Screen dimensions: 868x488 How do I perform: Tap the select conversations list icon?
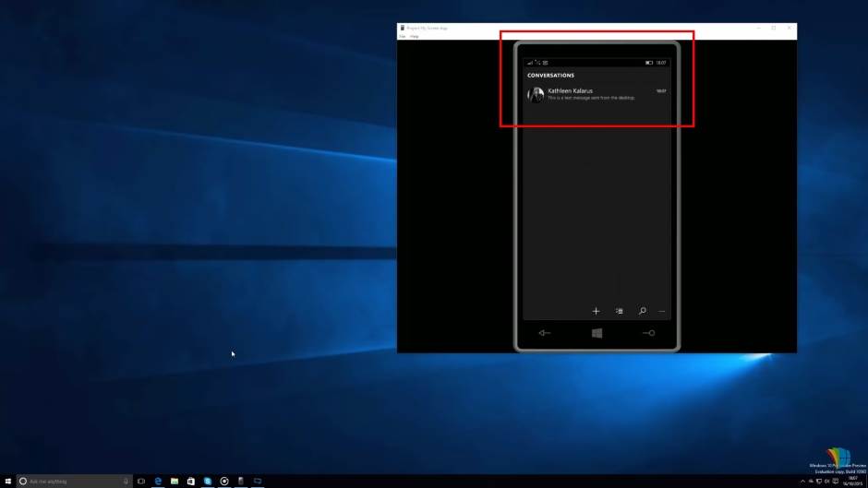click(620, 312)
